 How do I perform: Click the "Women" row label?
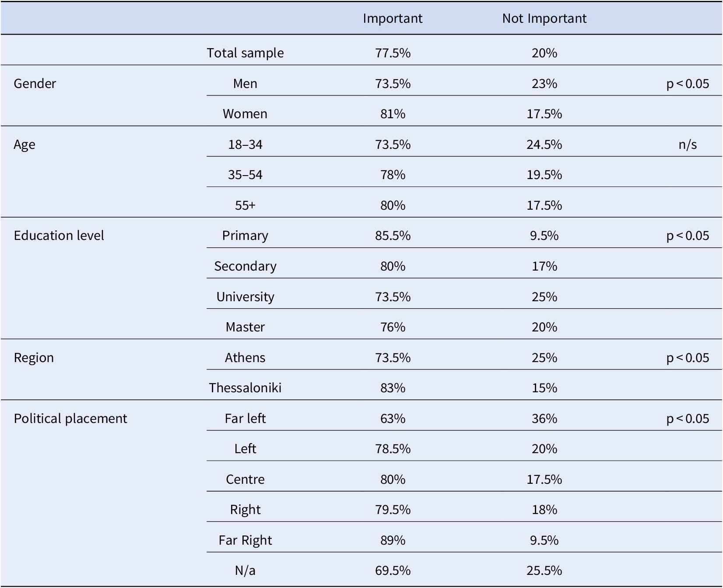tap(245, 114)
